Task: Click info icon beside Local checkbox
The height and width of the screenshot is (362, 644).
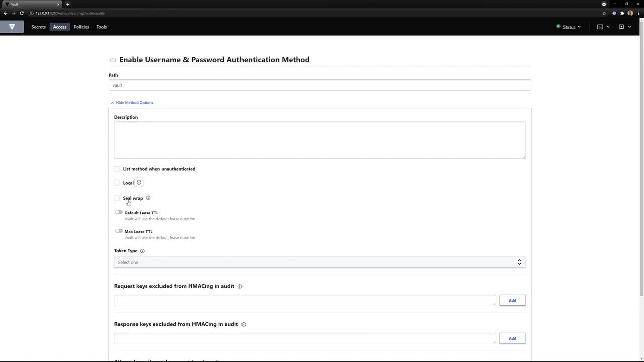Action: 139,183
